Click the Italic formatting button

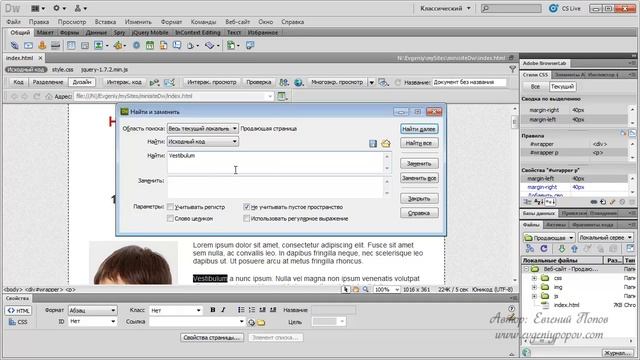223,310
